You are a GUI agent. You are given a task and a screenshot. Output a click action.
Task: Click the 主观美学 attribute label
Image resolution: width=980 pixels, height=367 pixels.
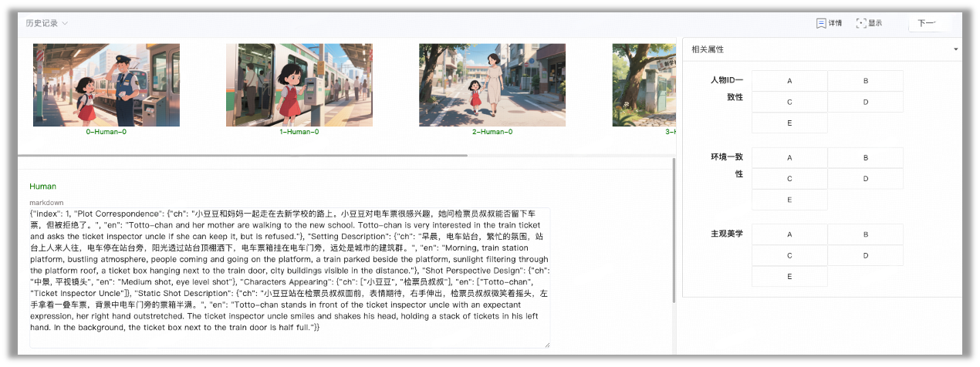click(727, 233)
